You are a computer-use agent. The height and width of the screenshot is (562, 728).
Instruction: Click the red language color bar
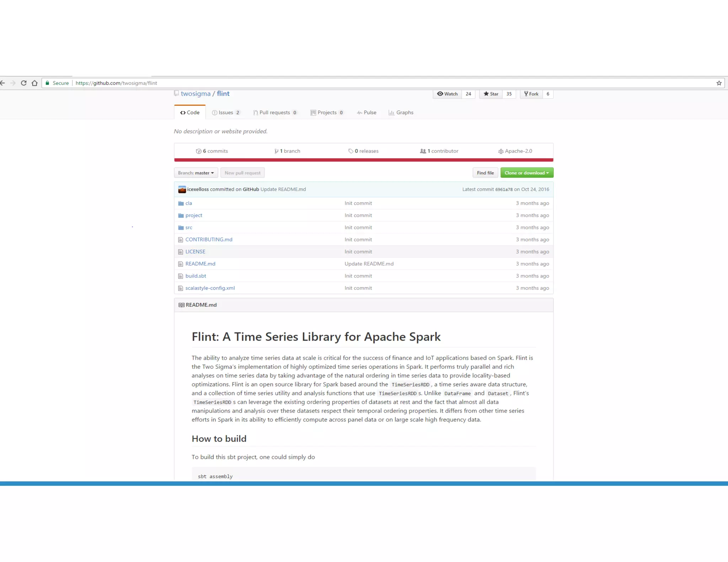coord(363,160)
